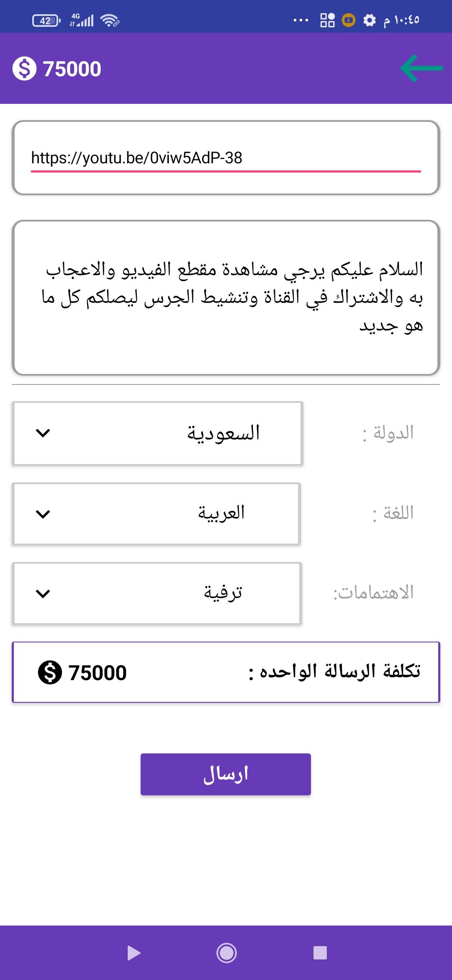This screenshot has width=452, height=980.
Task: Open the interests dropdown showing ترفية
Action: (157, 593)
